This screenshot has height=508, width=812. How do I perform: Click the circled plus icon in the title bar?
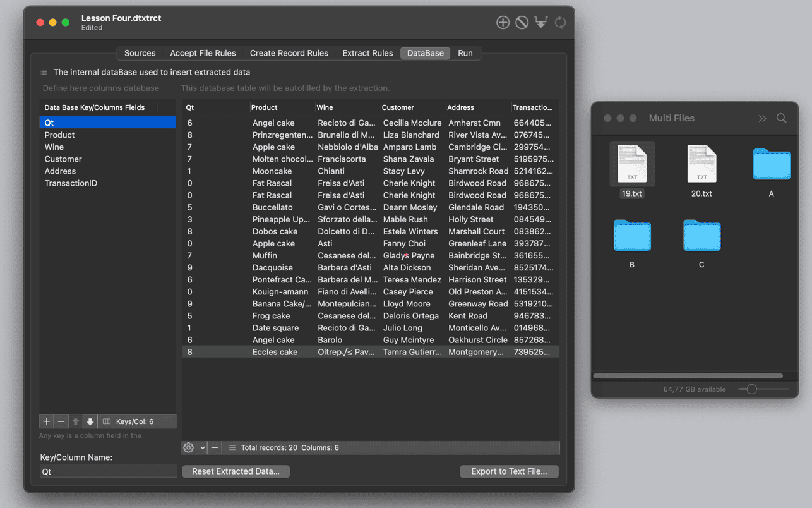503,23
